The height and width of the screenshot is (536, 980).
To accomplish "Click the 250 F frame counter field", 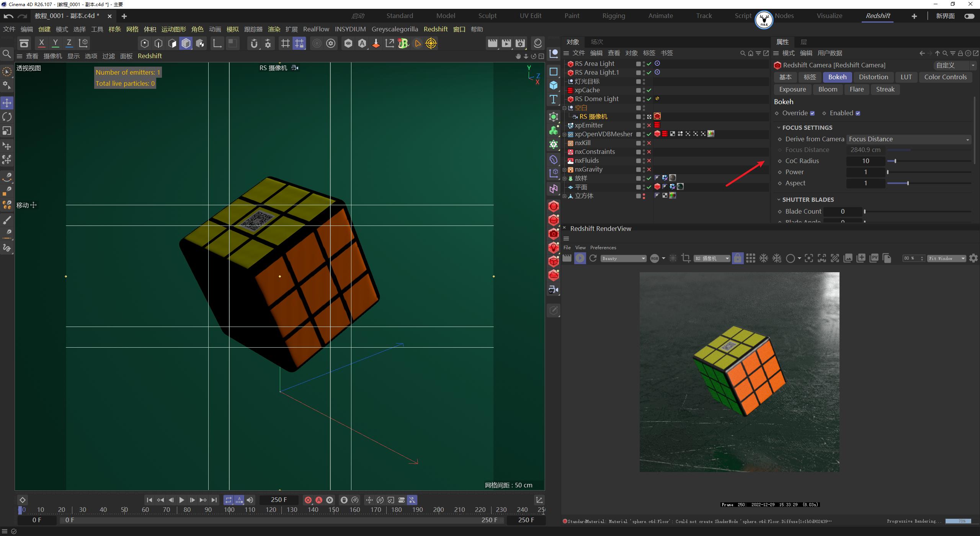I will click(279, 500).
